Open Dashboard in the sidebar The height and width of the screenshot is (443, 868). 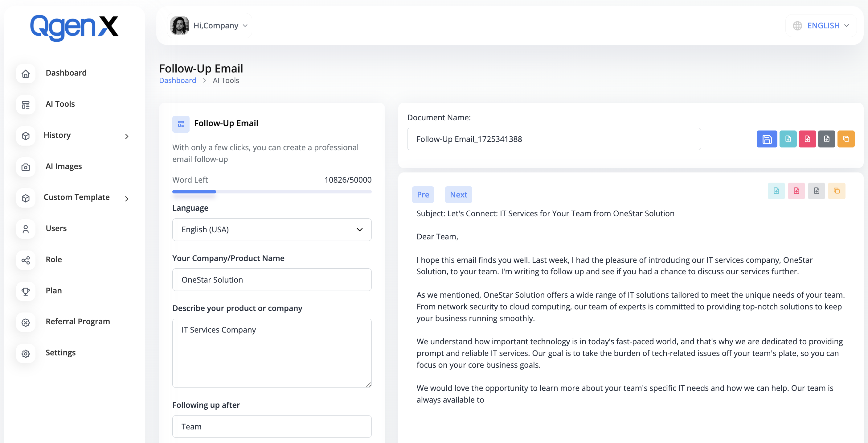[x=66, y=73]
